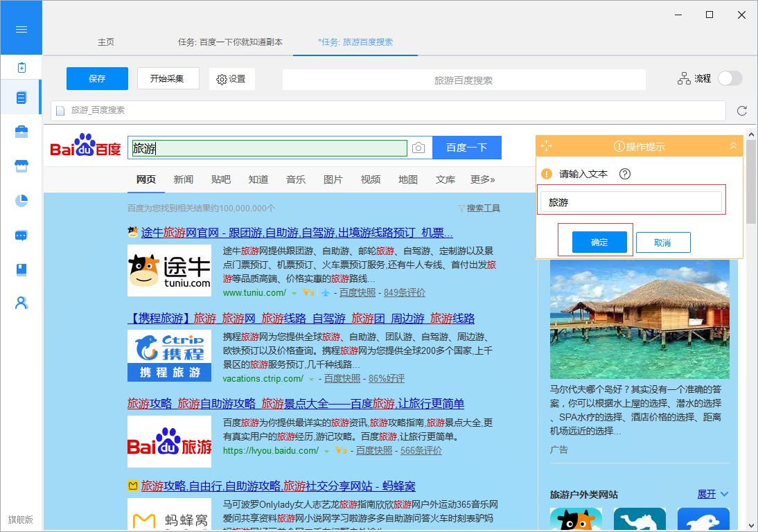Select the 贴吧 search tab
This screenshot has height=532, width=758.
pyautogui.click(x=221, y=179)
